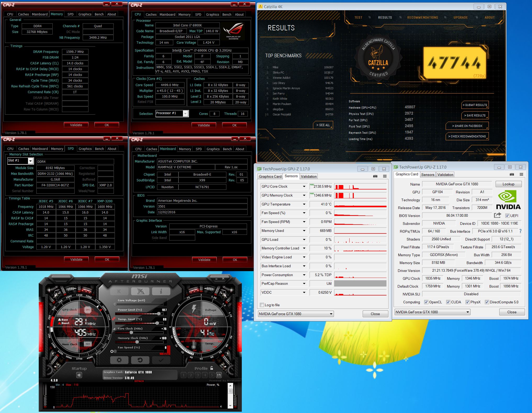This screenshot has width=532, height=413.
Task: Open the Slot #1 memory slot dropdown
Action: coord(31,161)
